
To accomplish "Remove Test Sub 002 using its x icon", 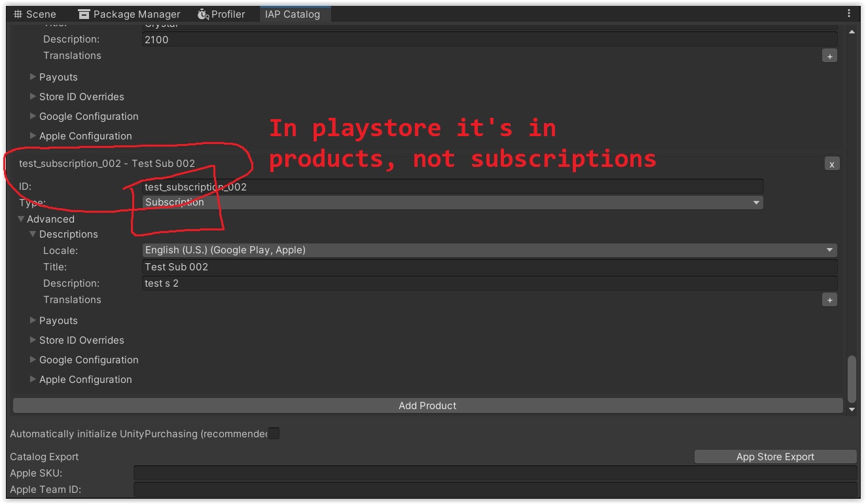I will [832, 164].
